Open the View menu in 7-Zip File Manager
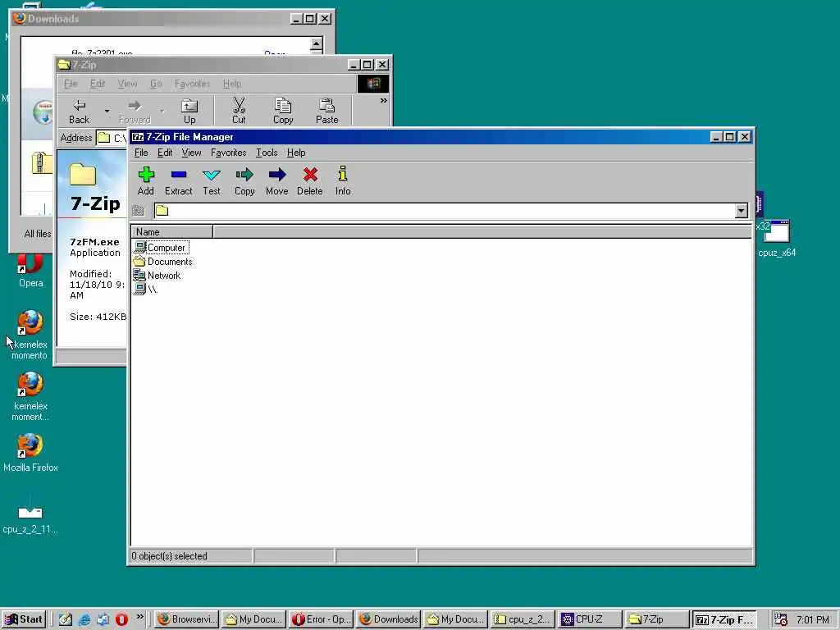Screen dimensions: 840x630 [191, 153]
